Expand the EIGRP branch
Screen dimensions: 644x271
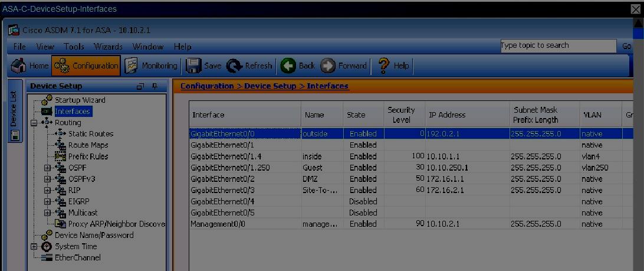47,201
